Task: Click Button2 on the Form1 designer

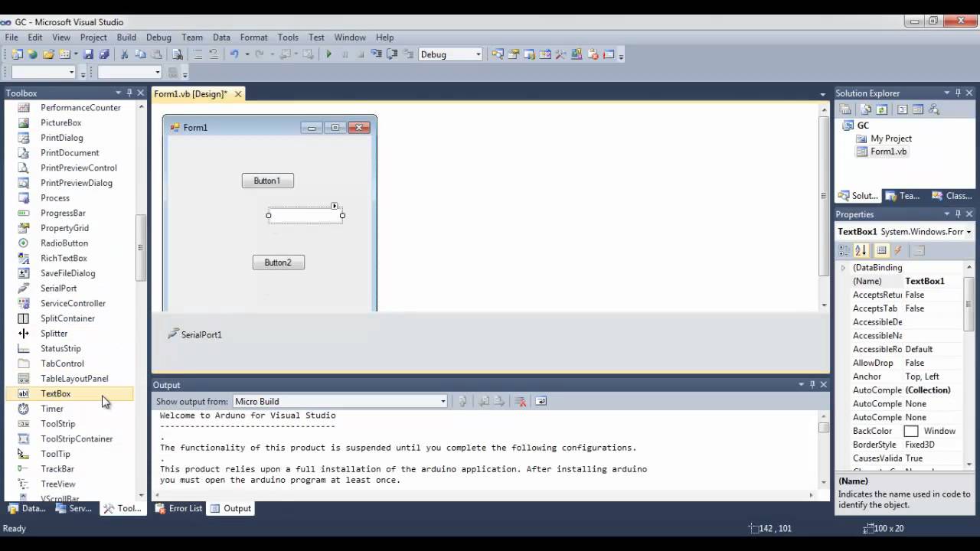Action: tap(278, 262)
